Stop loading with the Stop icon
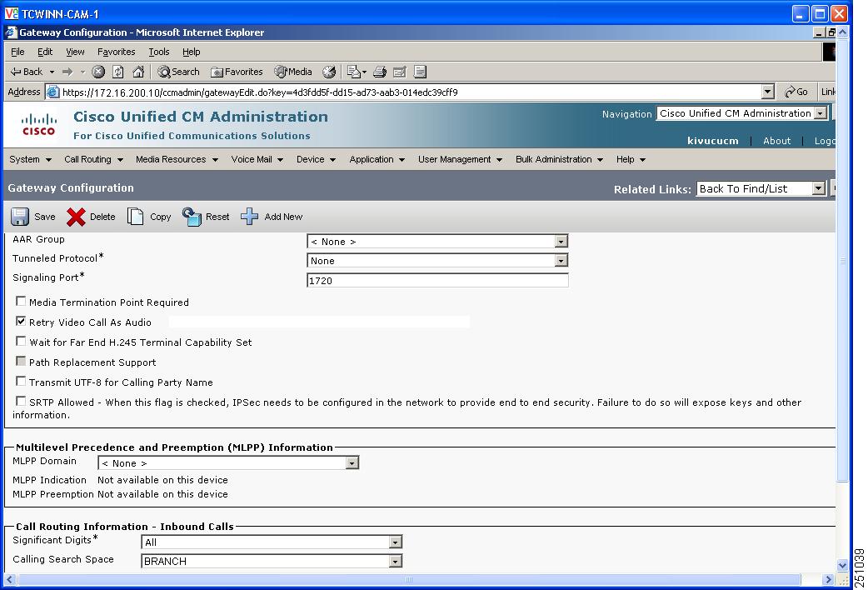Viewport: 868px width, 590px height. click(98, 72)
